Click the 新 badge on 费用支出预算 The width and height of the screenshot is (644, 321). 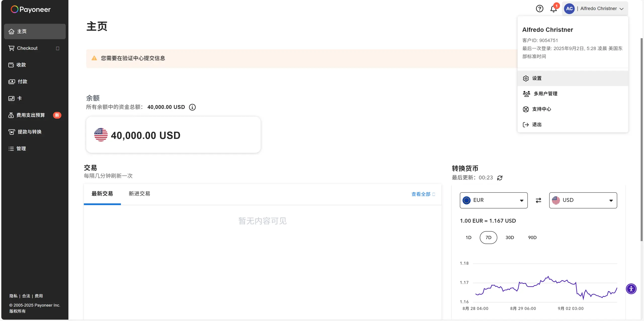pos(57,115)
